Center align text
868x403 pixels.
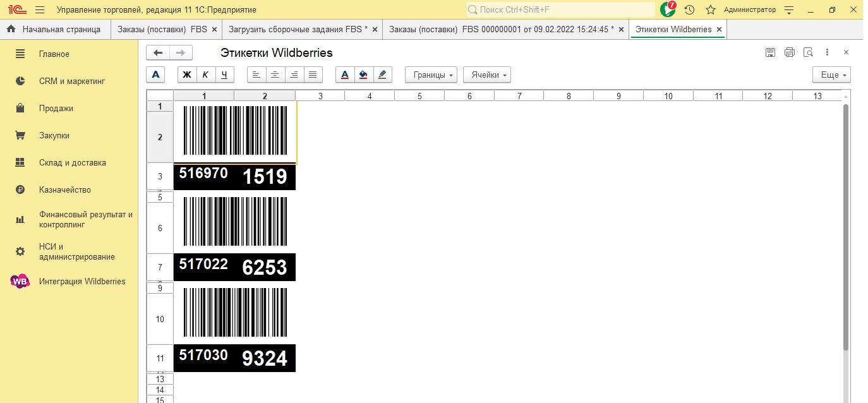tap(275, 75)
